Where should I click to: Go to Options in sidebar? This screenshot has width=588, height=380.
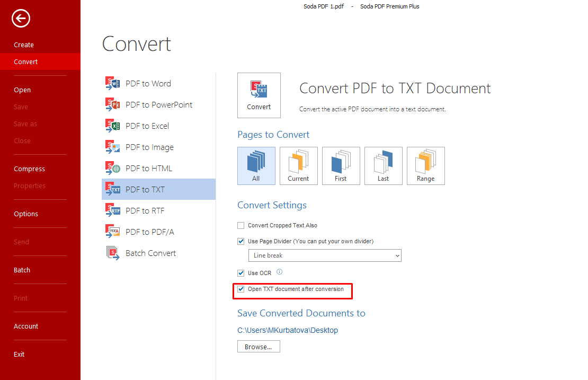[26, 214]
